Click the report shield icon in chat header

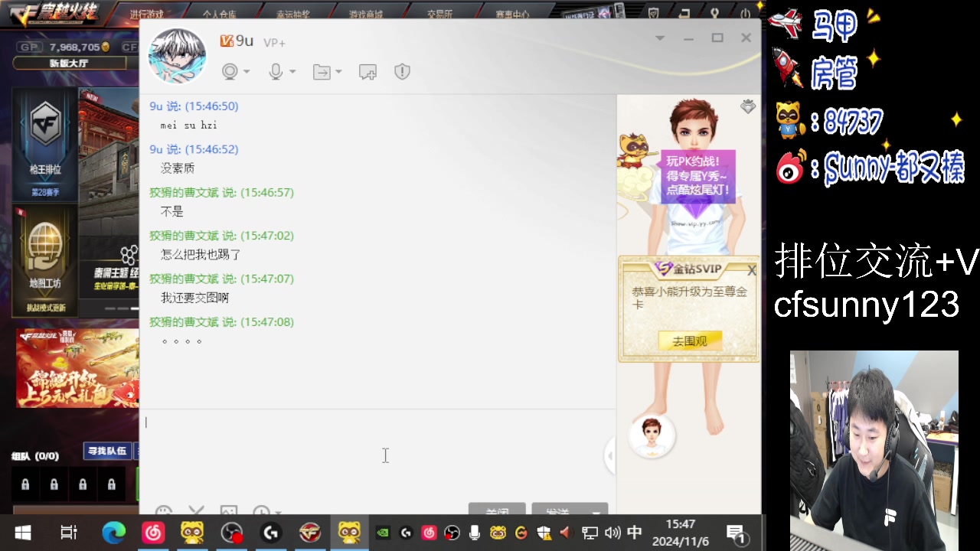pos(402,71)
